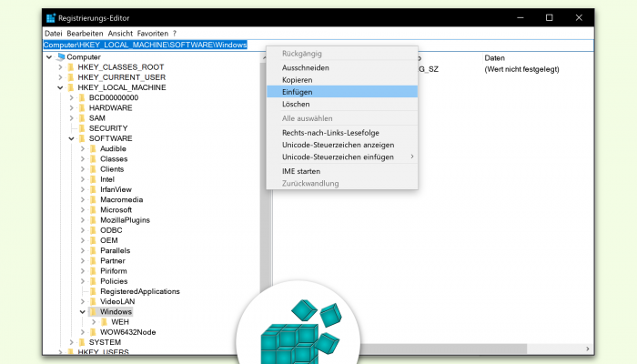The height and width of the screenshot is (364, 637).
Task: Maximize the Registrierungs-Editor window
Action: (550, 18)
